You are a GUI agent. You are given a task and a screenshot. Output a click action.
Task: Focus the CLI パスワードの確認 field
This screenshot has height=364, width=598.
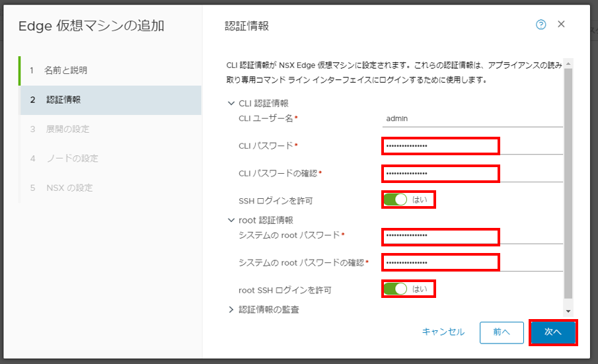pos(472,174)
